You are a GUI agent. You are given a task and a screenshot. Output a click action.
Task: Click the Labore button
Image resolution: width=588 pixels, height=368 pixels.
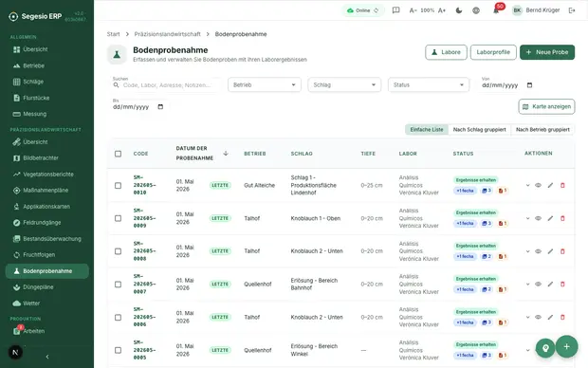point(446,52)
